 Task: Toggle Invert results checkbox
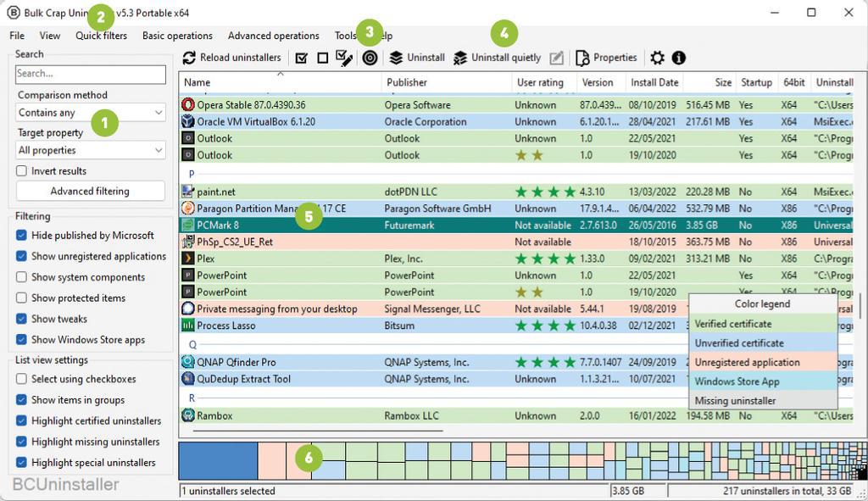21,171
